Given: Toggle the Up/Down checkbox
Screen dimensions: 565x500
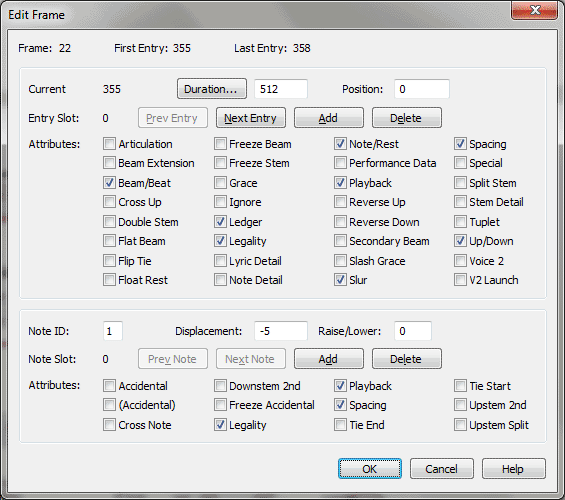Looking at the screenshot, I should (460, 241).
